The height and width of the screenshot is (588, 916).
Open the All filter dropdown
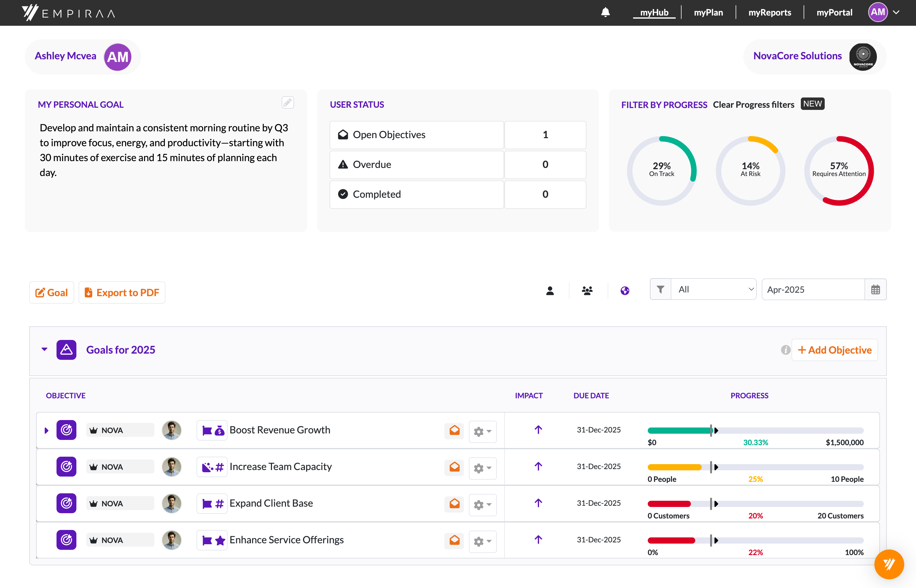click(714, 289)
